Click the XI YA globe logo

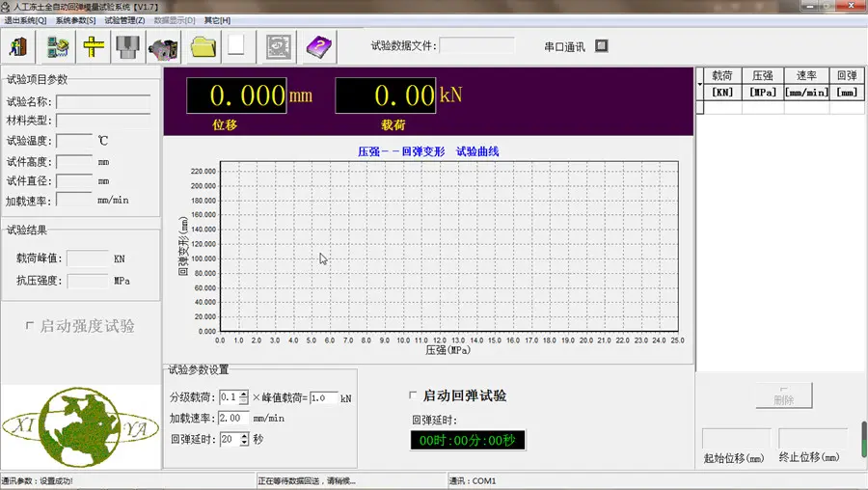81,426
